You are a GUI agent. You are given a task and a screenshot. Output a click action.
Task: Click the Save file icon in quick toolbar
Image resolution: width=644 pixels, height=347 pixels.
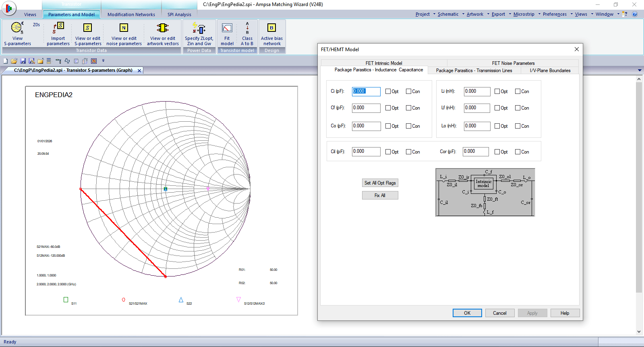23,61
